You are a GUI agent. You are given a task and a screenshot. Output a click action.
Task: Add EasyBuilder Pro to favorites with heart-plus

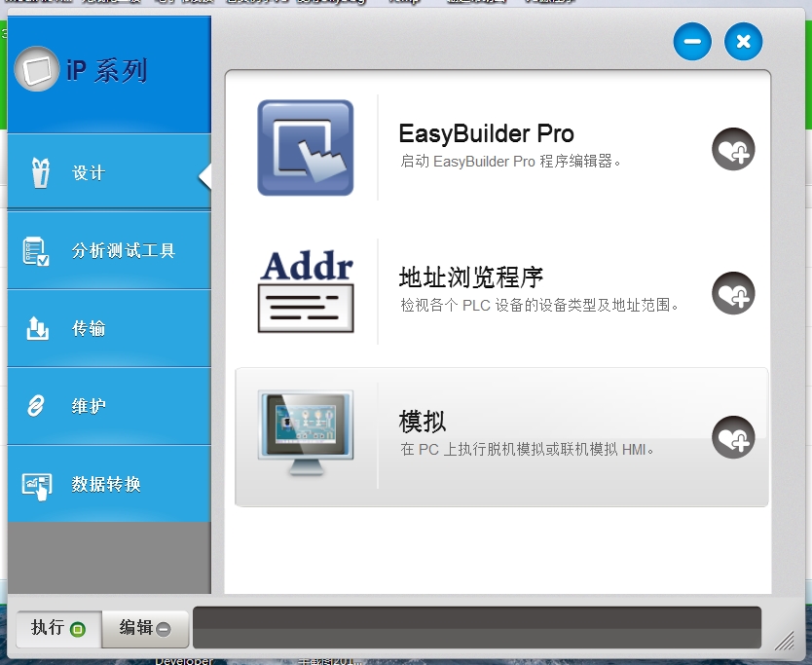click(732, 150)
